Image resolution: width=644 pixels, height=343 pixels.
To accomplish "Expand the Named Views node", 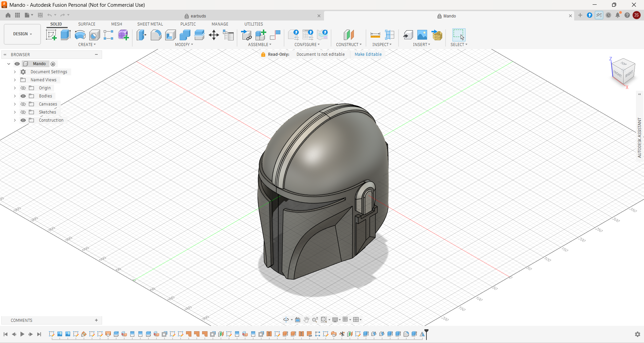I will pos(15,80).
